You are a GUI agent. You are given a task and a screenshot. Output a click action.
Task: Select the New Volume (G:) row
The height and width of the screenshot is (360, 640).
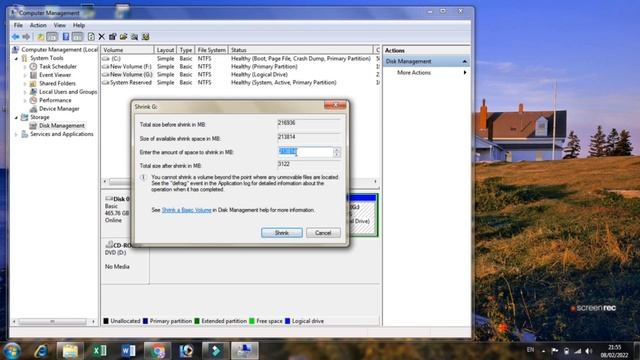(x=240, y=74)
